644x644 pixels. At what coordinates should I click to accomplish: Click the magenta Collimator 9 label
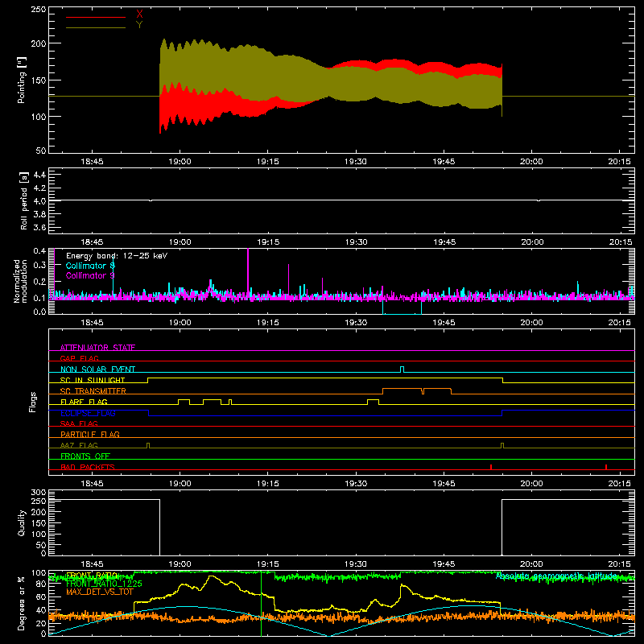pos(90,275)
